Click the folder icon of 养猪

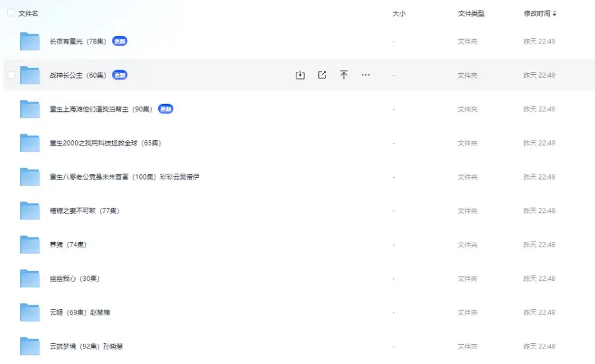[30, 244]
